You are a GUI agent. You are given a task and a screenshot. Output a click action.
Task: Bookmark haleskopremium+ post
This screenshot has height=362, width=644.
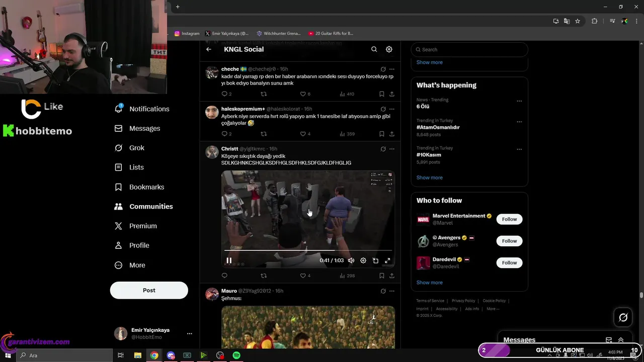(382, 134)
